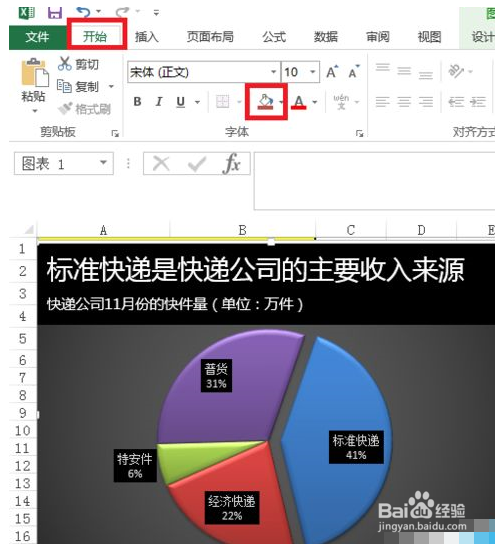Center text horizontally
Screen dimensions: 495x544
404,102
